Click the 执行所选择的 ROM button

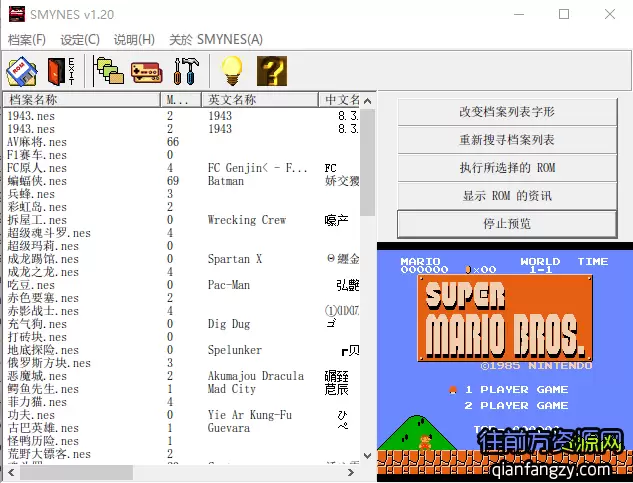507,168
